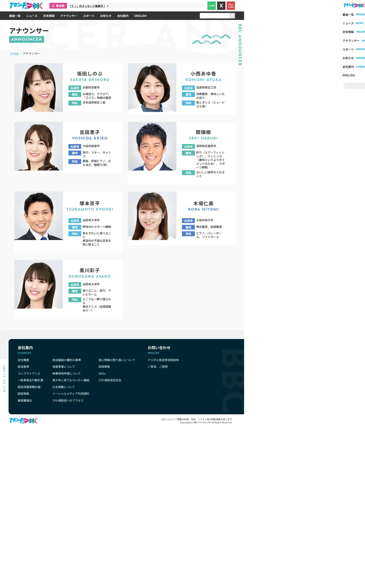Viewport: 365px width, 588px height.
Task: Open the 採用情報 footer link
Action: [104, 367]
